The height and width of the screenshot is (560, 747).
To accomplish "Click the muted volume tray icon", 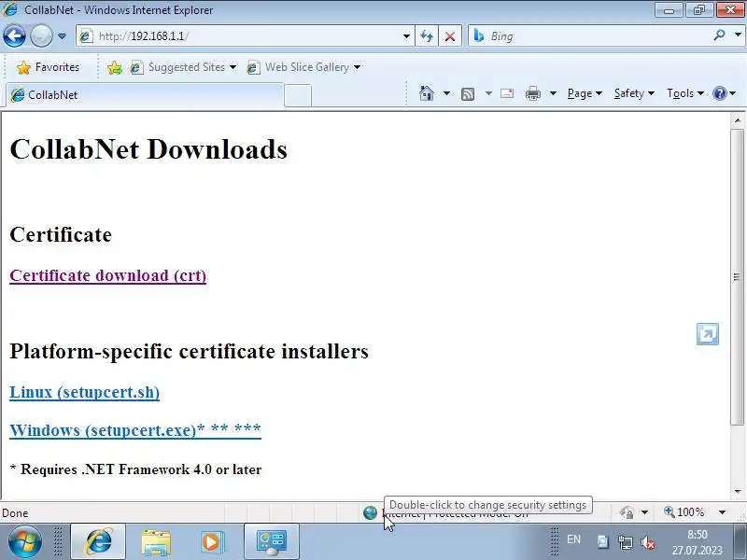I will click(648, 542).
